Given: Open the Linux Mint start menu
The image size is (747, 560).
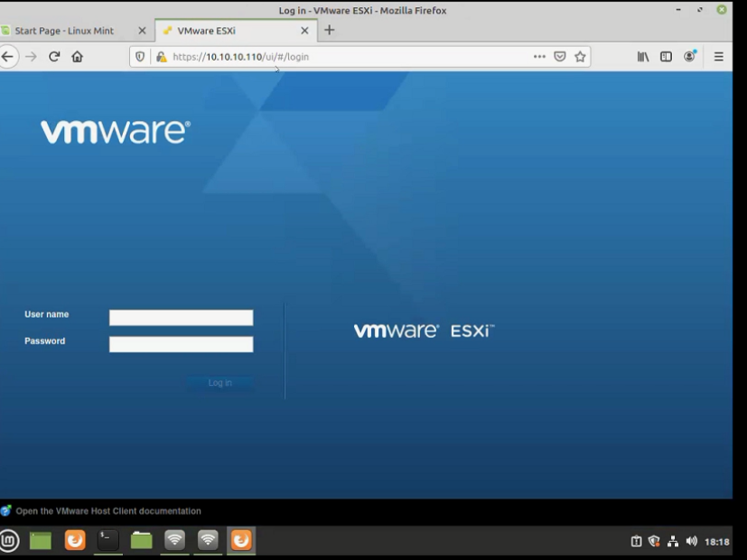Looking at the screenshot, I should [8, 540].
